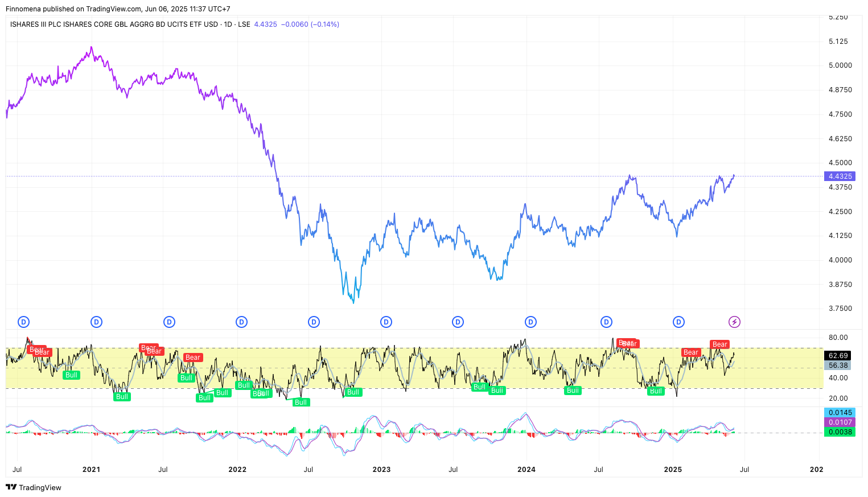This screenshot has width=868, height=497.
Task: Select the dividend D marker at start of 2023
Action: (x=386, y=322)
